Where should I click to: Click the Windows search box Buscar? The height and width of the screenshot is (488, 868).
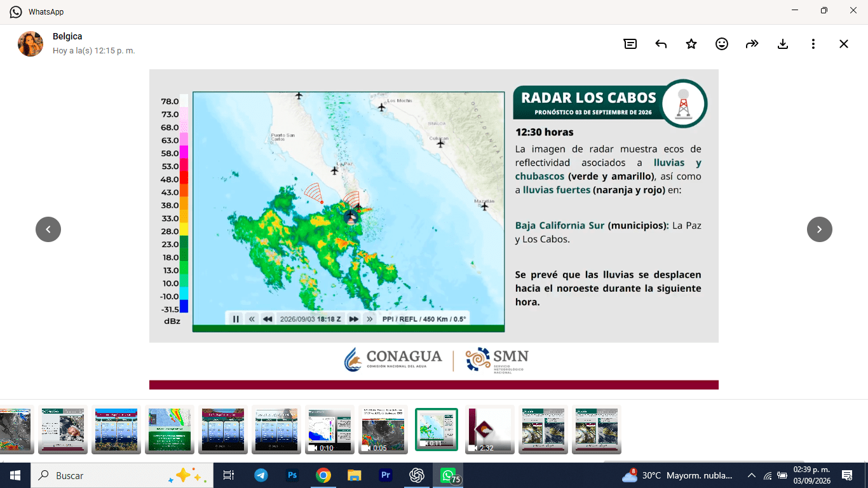(122, 475)
